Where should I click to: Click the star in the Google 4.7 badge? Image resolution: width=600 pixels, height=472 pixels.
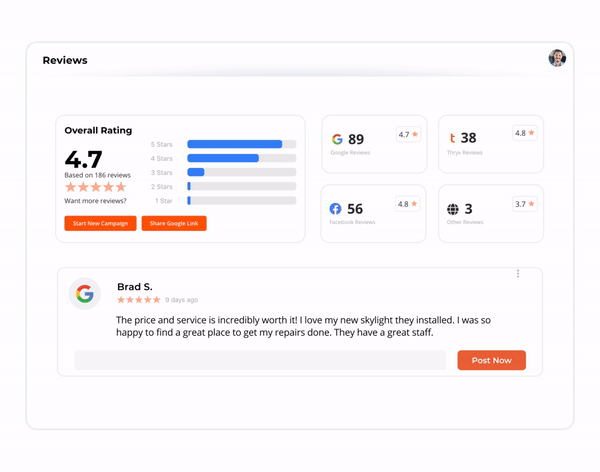tap(415, 134)
